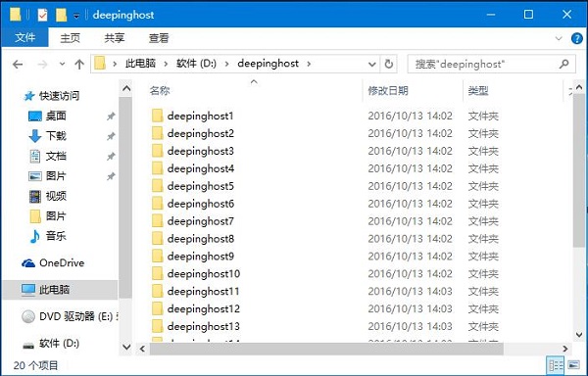Select the deepinghost11 folder name
The image size is (588, 376).
203,292
